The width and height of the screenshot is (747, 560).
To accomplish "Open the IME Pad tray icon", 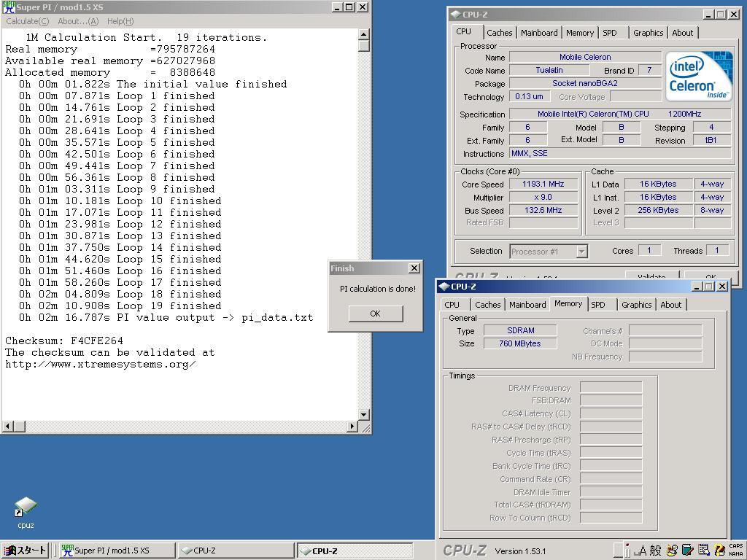I will (x=673, y=551).
